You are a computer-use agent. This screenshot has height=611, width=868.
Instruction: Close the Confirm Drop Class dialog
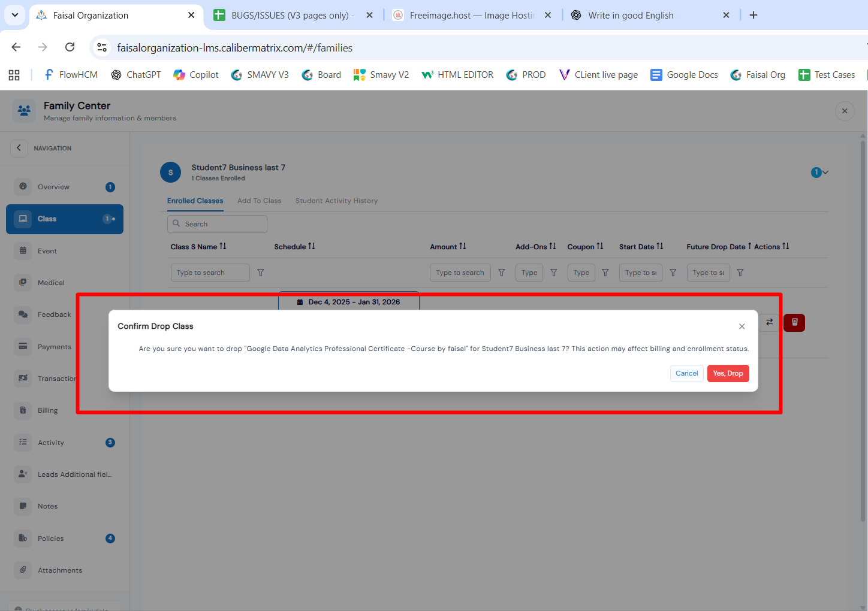point(742,326)
